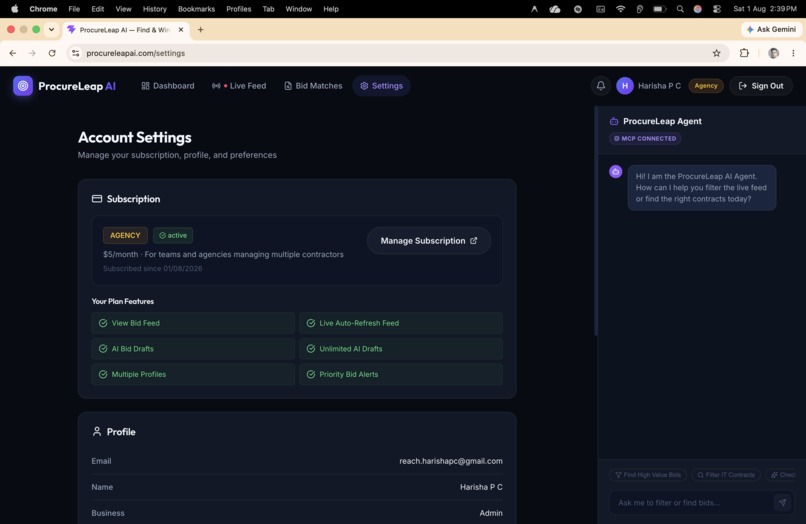Click the date and time in the menu bar
The width and height of the screenshot is (806, 524).
[x=764, y=9]
